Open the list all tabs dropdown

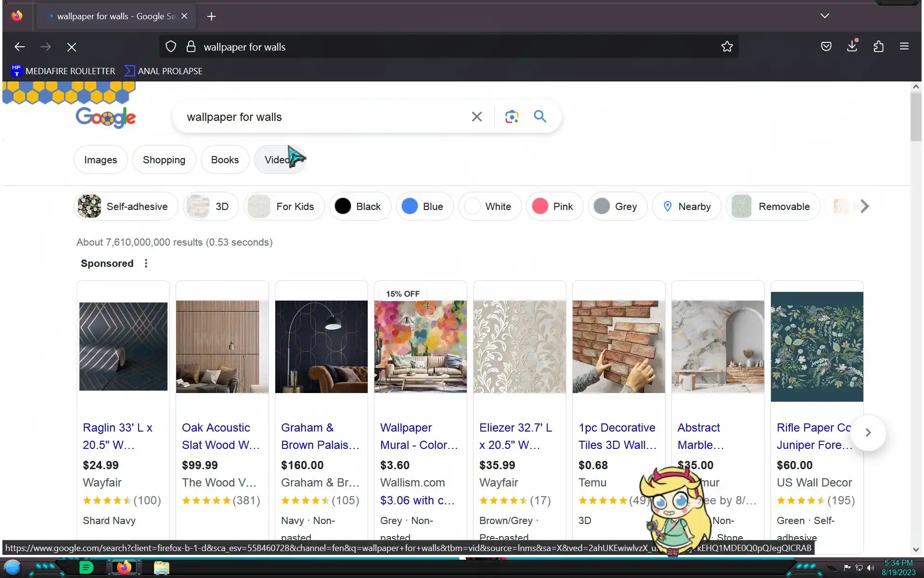pyautogui.click(x=824, y=16)
